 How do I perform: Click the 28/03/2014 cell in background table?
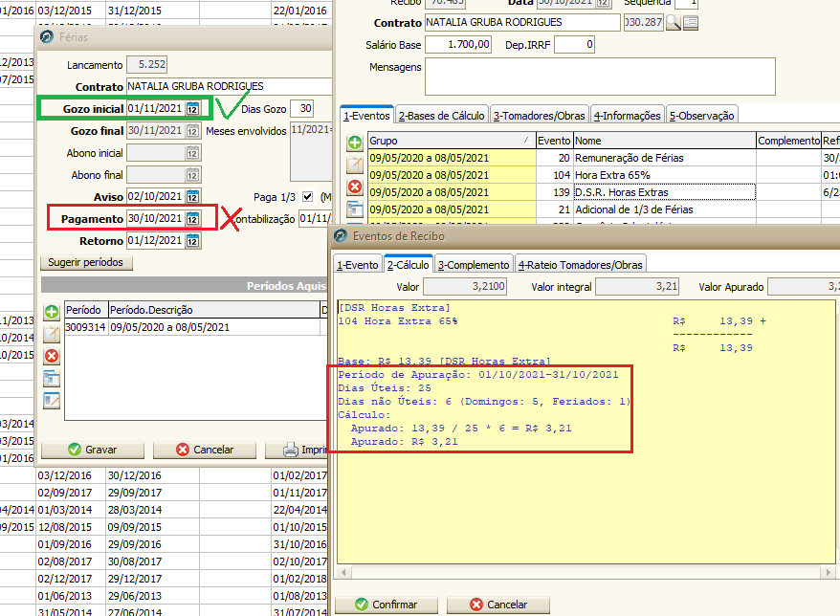153,510
